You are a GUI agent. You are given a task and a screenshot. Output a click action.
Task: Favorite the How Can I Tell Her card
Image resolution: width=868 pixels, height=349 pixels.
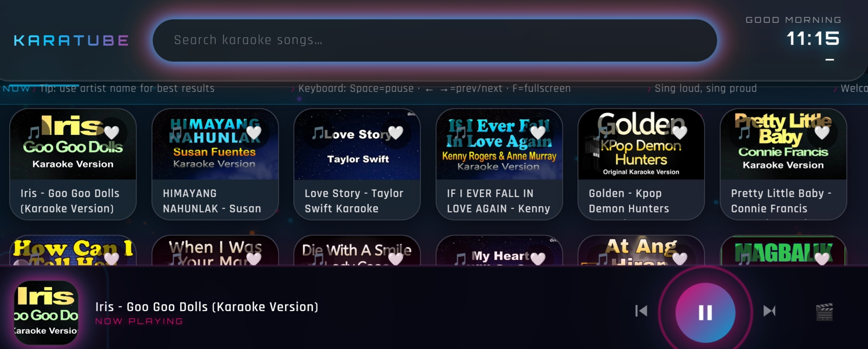(x=112, y=259)
